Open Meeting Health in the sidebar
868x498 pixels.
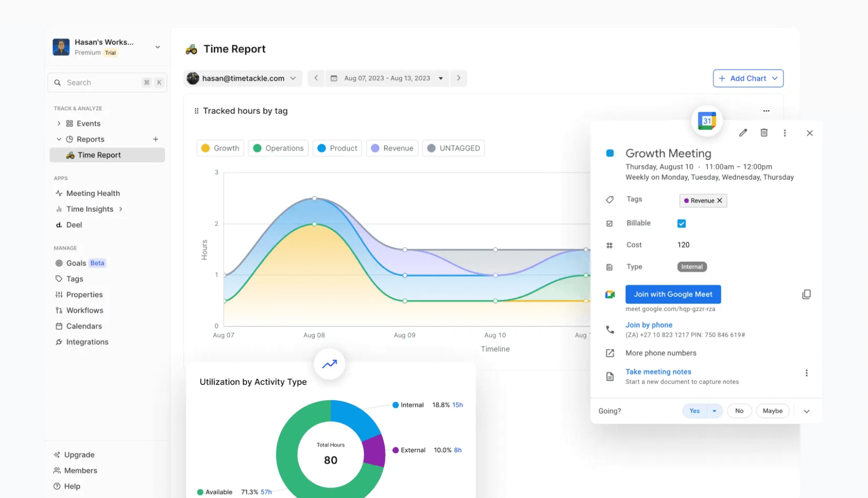(93, 193)
